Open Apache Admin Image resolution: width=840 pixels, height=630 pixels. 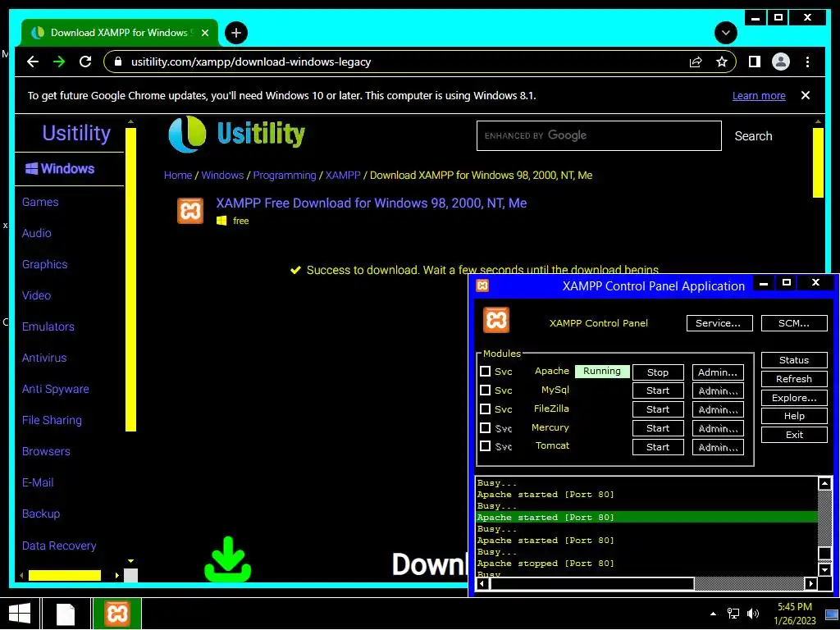click(718, 372)
